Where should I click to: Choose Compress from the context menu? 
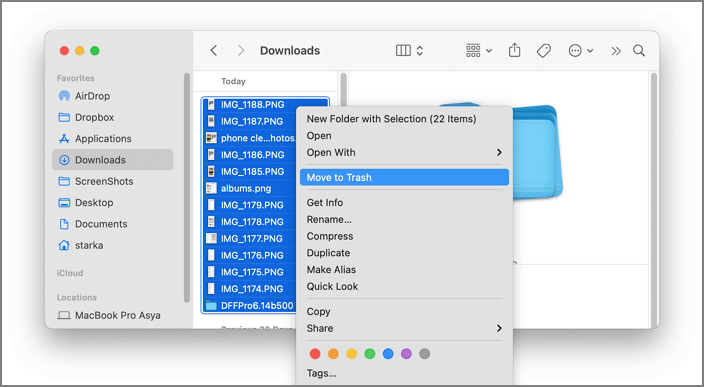tap(404, 236)
